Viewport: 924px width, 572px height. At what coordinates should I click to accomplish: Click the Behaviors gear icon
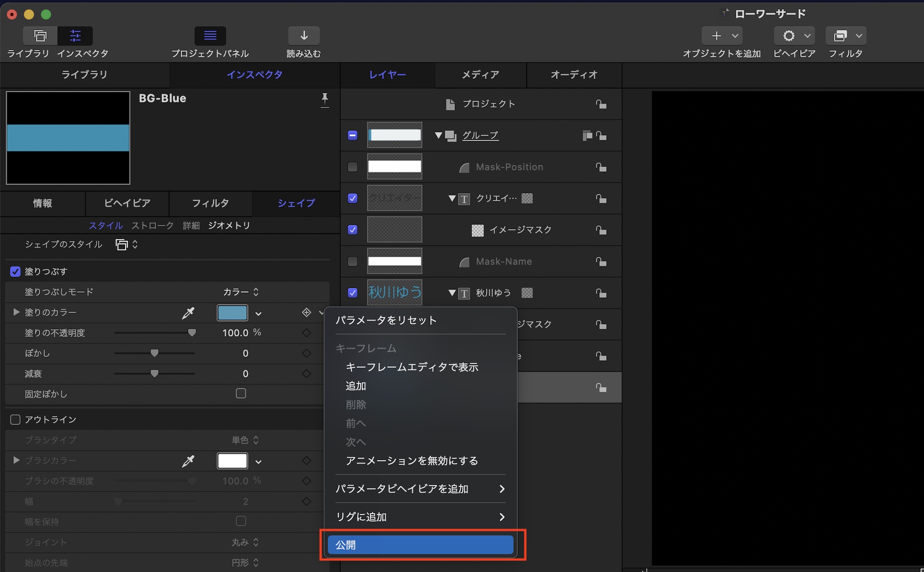789,36
